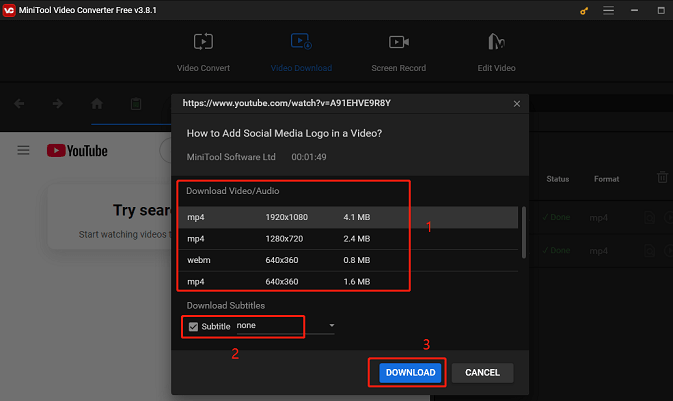Open the Video Convert tab
This screenshot has width=673, height=401.
203,53
